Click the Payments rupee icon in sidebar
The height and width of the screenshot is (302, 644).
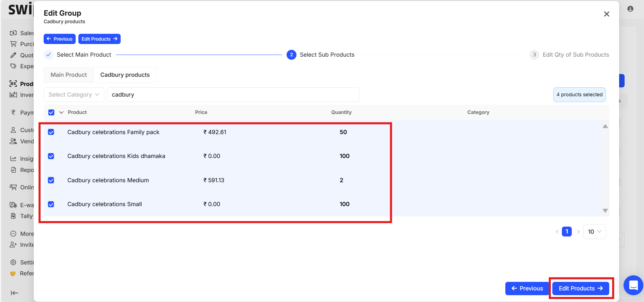click(x=13, y=112)
